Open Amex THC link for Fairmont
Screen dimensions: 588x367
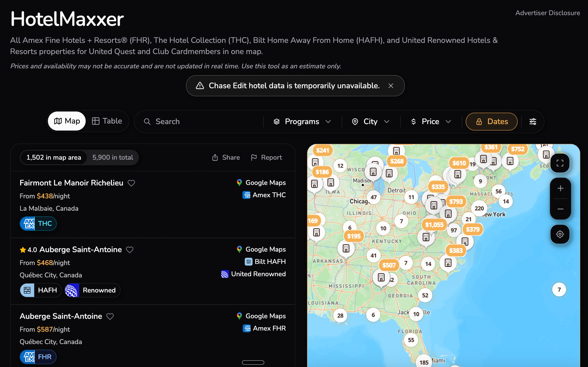tap(264, 195)
